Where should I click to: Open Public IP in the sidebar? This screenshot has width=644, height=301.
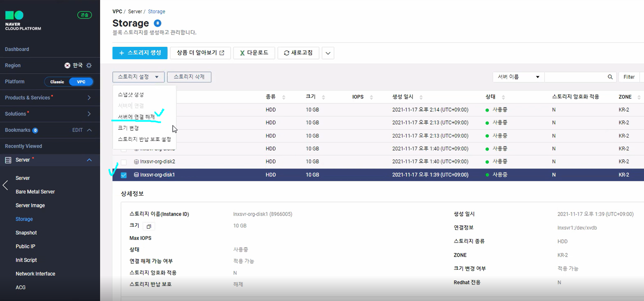coord(25,246)
